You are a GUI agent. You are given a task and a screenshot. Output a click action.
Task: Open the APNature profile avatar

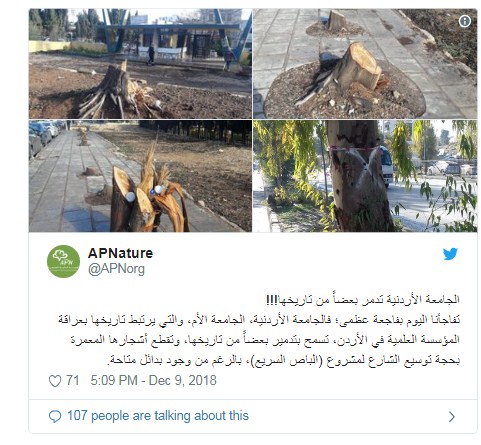(x=63, y=262)
